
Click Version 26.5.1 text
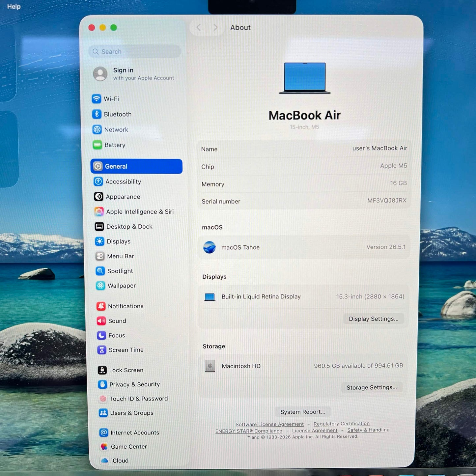pos(386,247)
